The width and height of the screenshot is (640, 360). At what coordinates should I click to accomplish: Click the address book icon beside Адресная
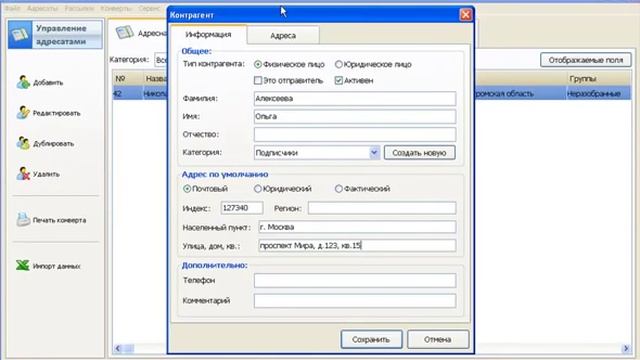click(x=124, y=33)
